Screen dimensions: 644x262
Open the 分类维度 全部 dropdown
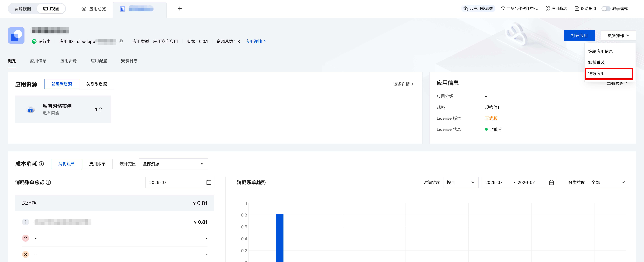[608, 182]
